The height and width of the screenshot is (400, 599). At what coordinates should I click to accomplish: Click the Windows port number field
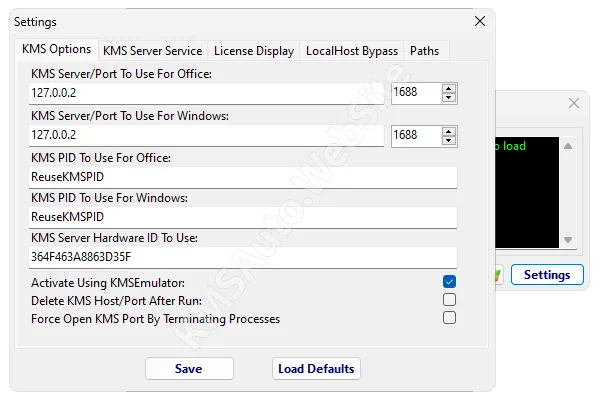coord(416,136)
